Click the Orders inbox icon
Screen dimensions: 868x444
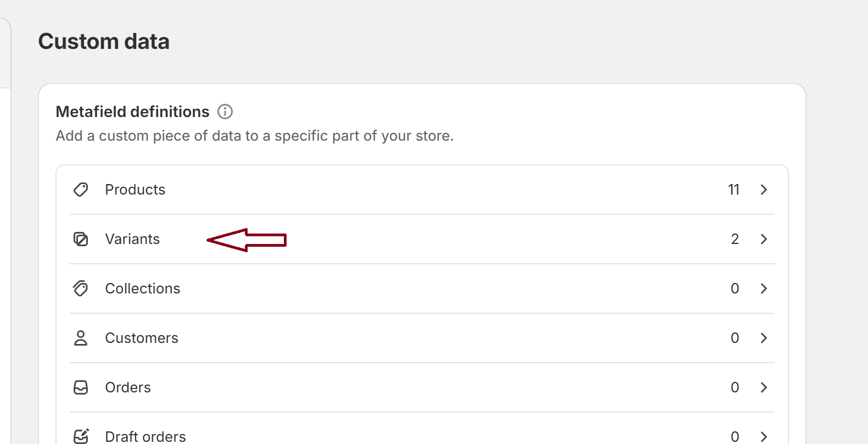pyautogui.click(x=81, y=387)
